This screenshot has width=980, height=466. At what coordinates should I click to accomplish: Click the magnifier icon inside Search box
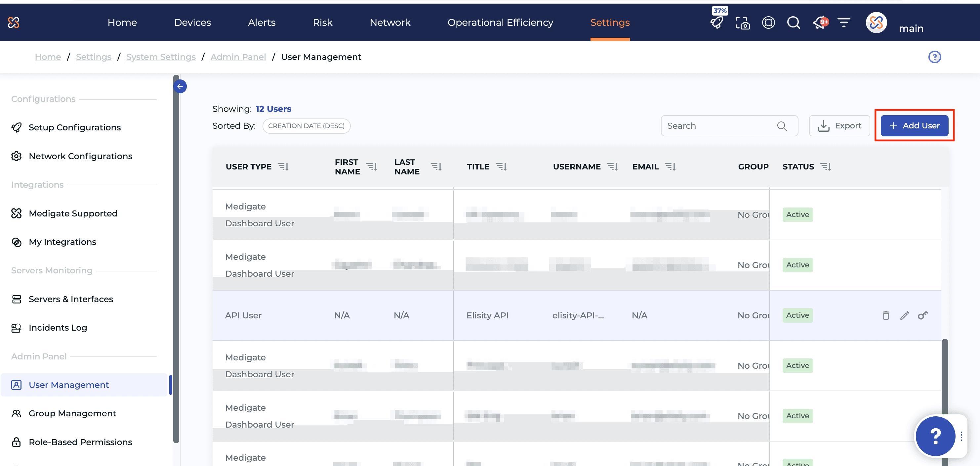[x=782, y=126]
